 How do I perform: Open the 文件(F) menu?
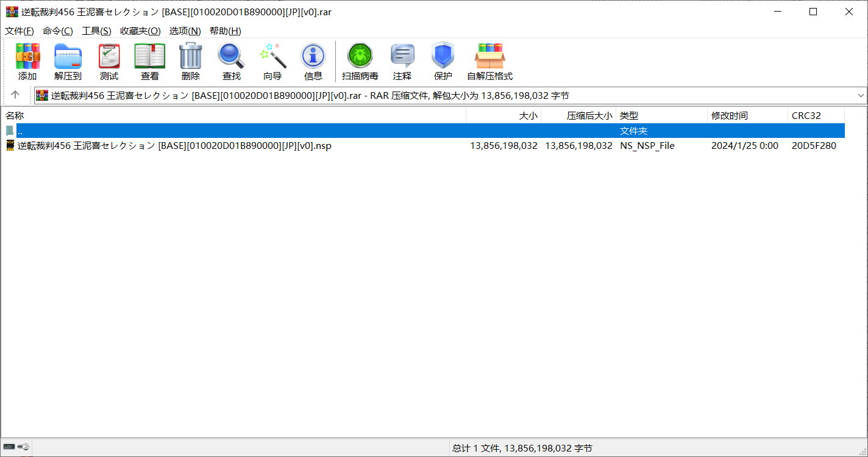[x=20, y=31]
